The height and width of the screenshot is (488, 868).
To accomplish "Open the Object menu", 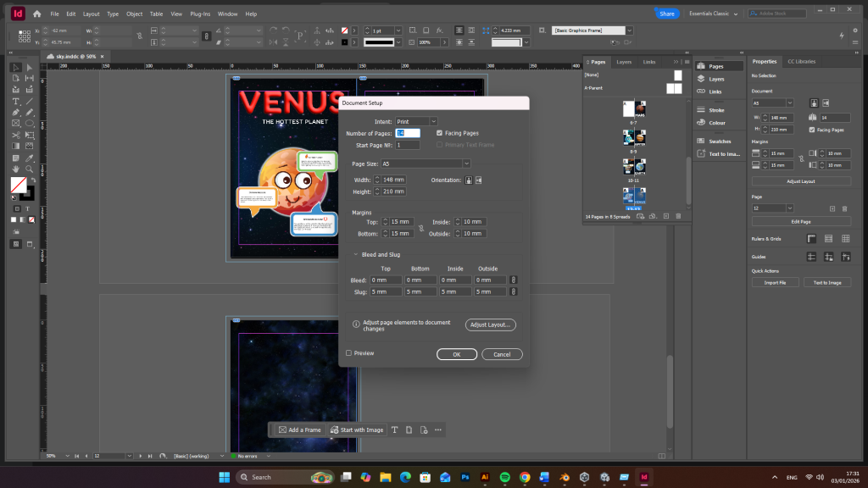I will coord(134,14).
